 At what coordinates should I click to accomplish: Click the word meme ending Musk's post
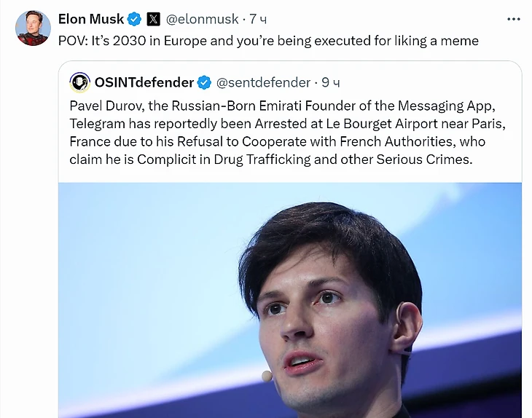click(461, 41)
